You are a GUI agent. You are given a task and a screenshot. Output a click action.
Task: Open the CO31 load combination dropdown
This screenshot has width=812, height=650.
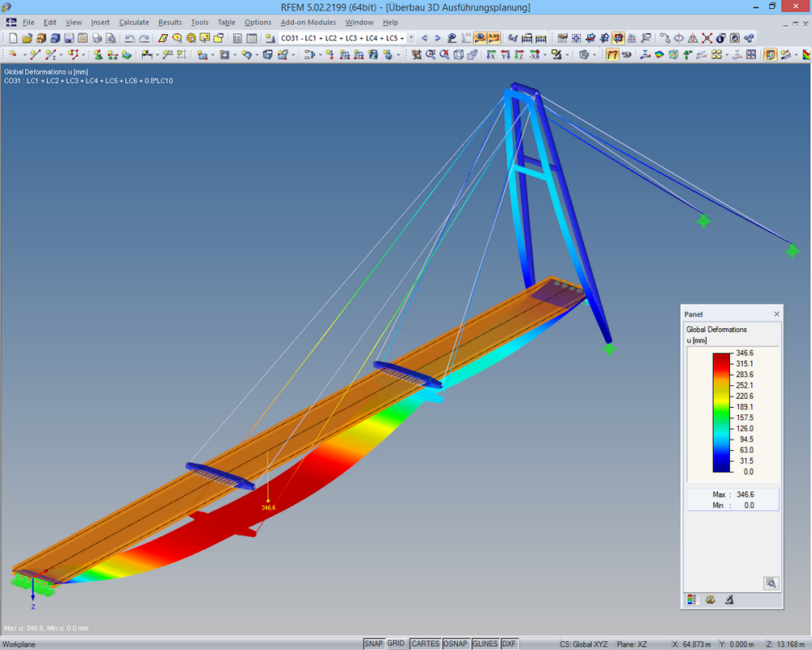coord(410,37)
